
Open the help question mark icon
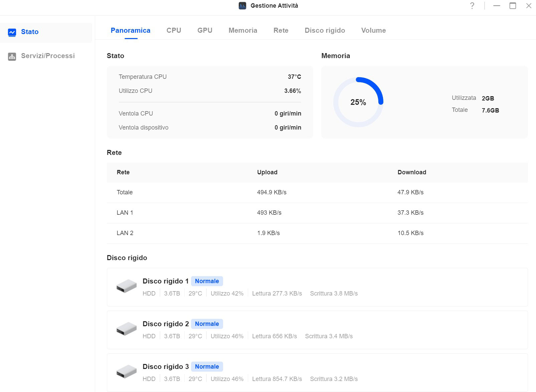tap(472, 6)
